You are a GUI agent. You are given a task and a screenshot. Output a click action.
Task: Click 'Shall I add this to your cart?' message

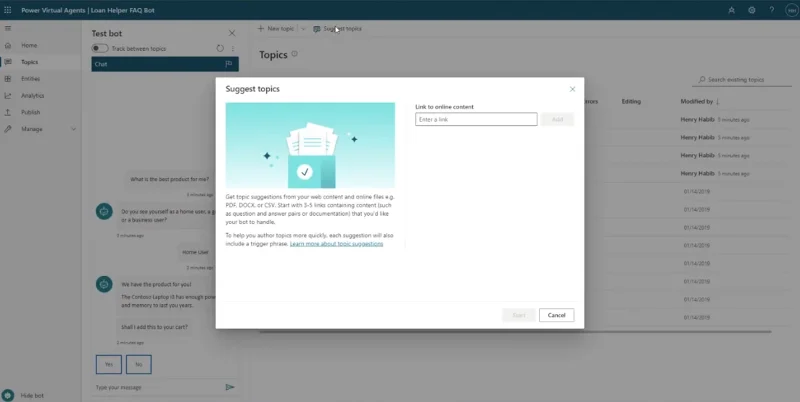click(154, 327)
